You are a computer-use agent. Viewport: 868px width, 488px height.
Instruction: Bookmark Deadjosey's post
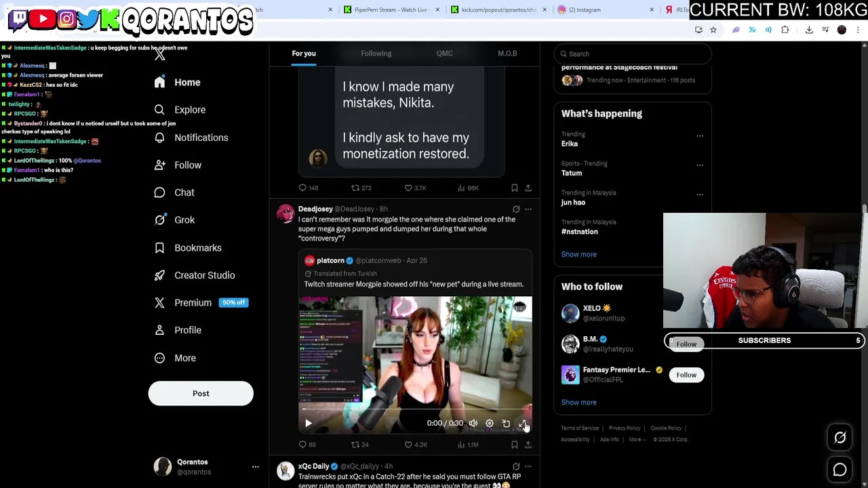tap(514, 445)
